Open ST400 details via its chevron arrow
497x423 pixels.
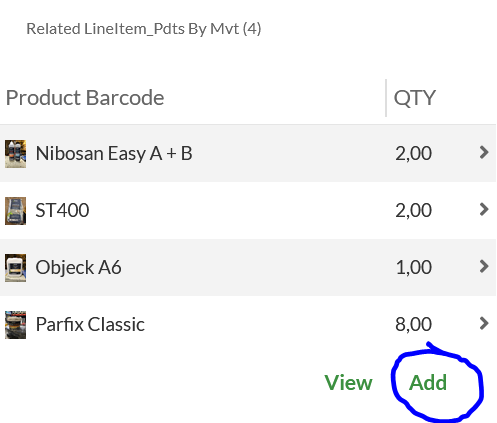click(484, 210)
